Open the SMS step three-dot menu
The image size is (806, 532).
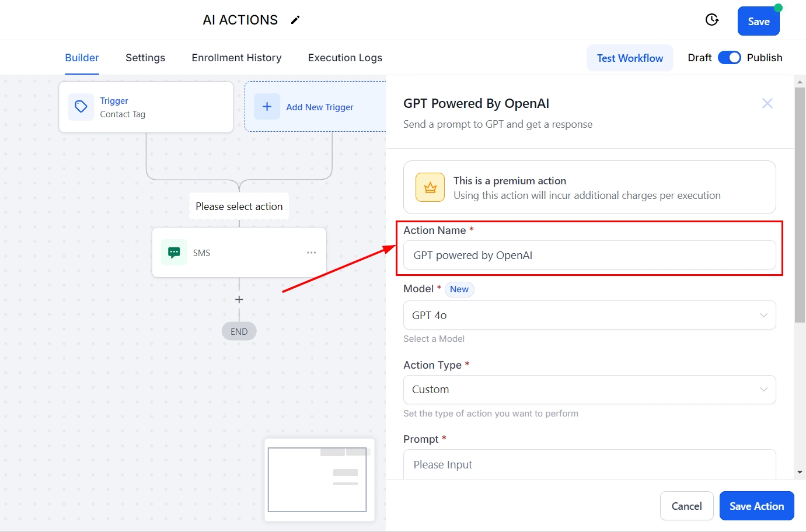311,253
